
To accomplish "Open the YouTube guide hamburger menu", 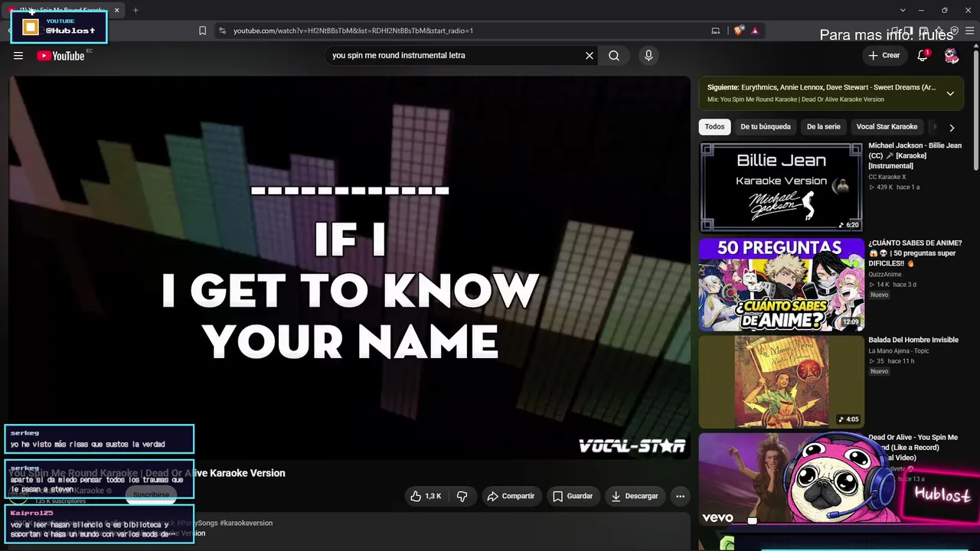I will [x=18, y=55].
